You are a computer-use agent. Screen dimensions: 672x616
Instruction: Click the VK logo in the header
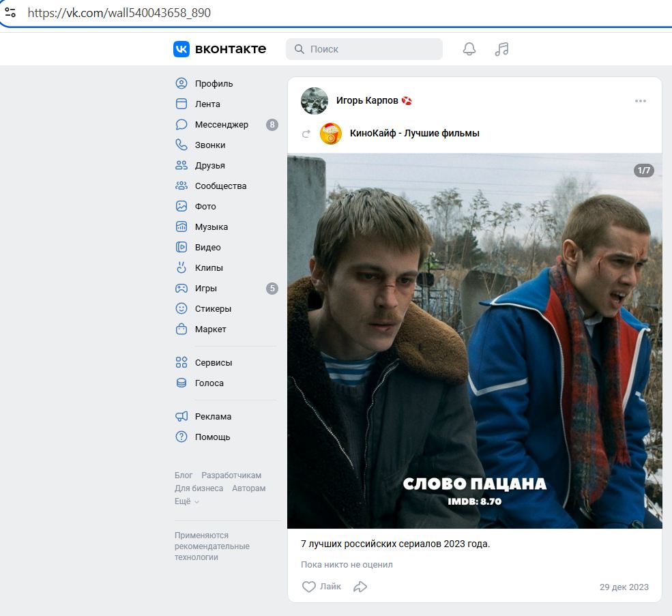click(x=180, y=48)
